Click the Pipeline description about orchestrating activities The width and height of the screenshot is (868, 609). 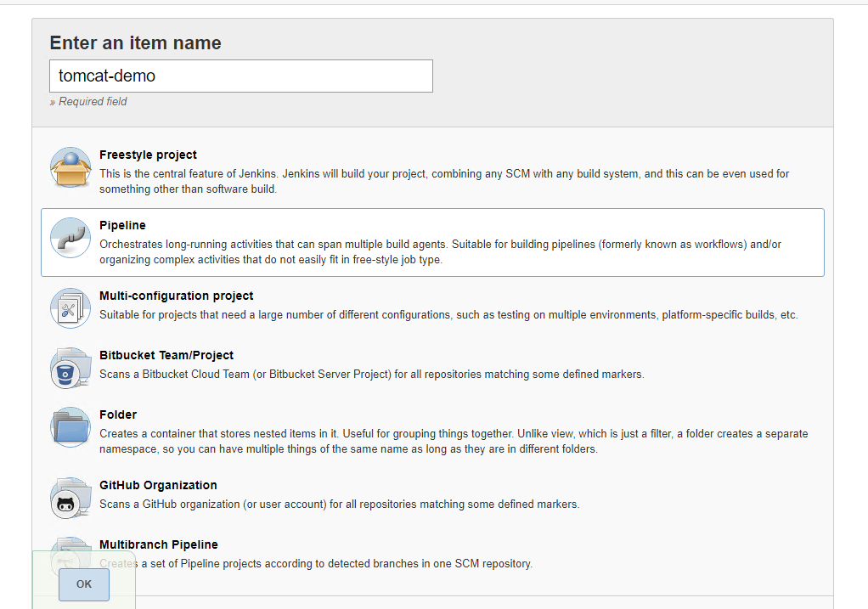pos(440,252)
